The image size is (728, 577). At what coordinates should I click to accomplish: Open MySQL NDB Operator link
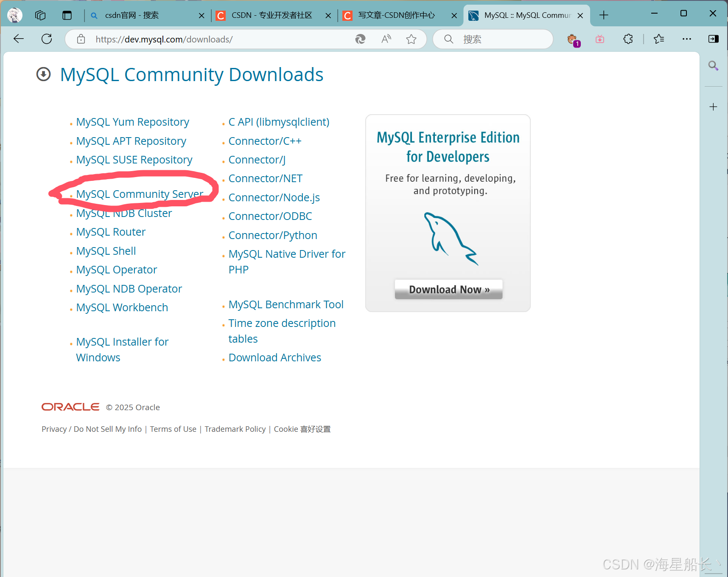(x=129, y=289)
